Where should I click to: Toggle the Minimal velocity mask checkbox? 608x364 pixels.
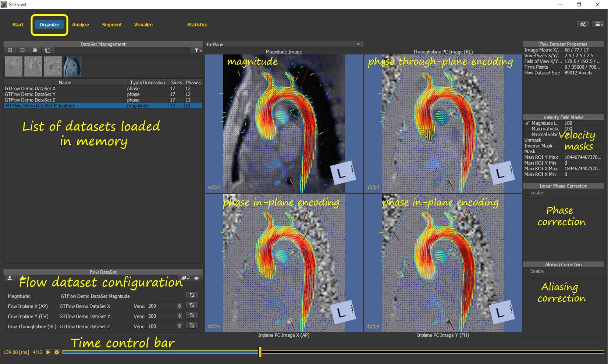coord(527,135)
